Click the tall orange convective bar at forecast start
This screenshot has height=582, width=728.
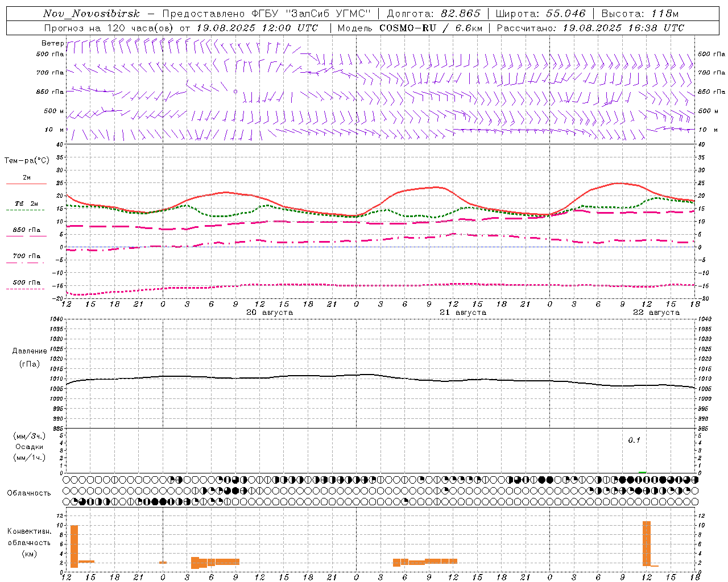[74, 546]
